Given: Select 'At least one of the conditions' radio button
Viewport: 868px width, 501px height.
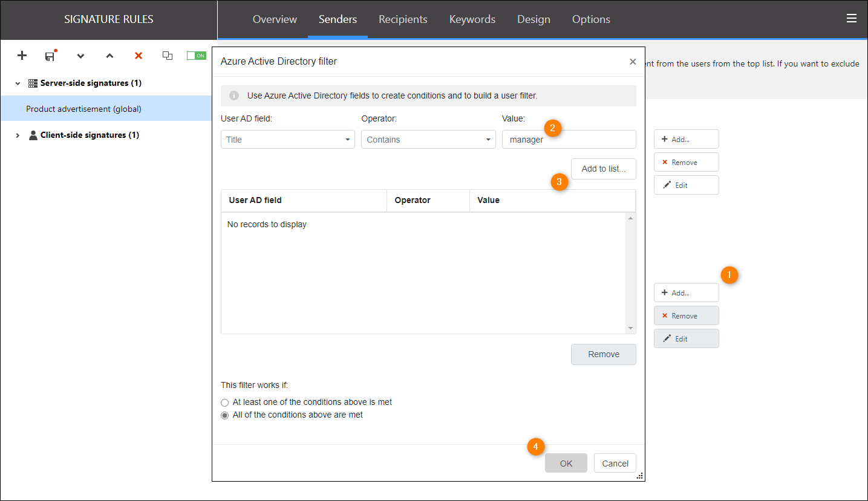Looking at the screenshot, I should tap(224, 402).
